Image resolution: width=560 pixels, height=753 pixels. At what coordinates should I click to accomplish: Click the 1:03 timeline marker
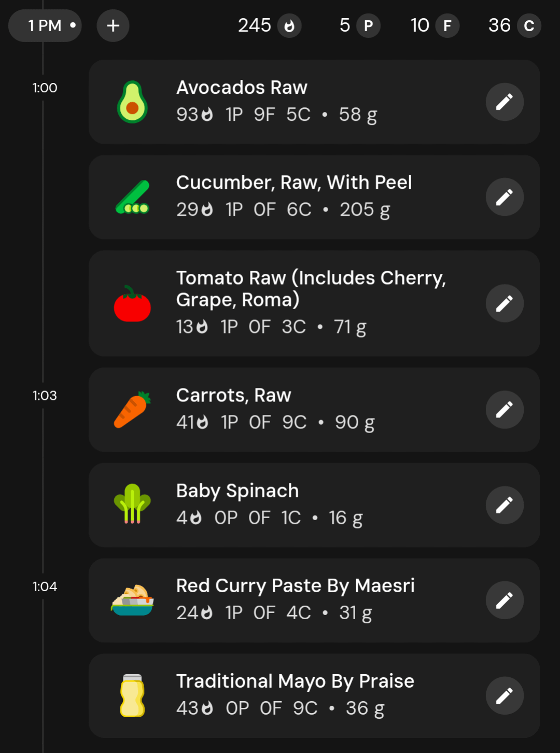coord(45,396)
